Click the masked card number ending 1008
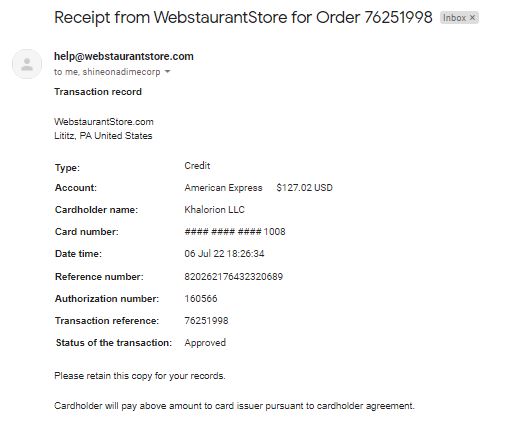 point(235,232)
